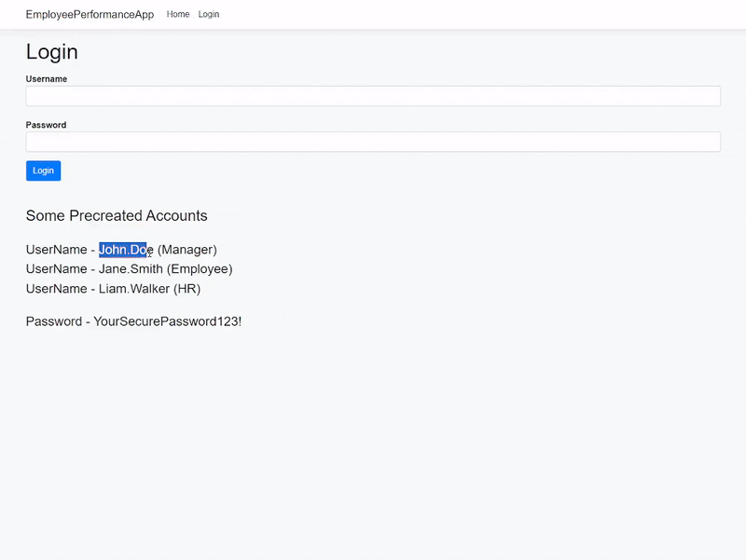746x560 pixels.
Task: Click the bold Username field label
Action: (x=46, y=79)
